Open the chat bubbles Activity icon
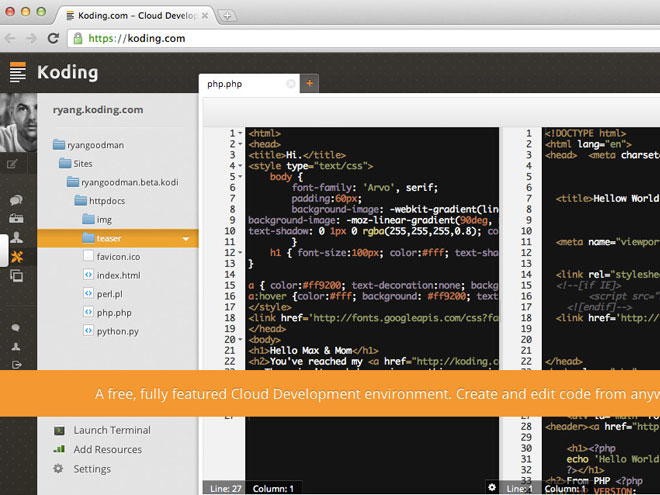The image size is (660, 495). pos(16,200)
